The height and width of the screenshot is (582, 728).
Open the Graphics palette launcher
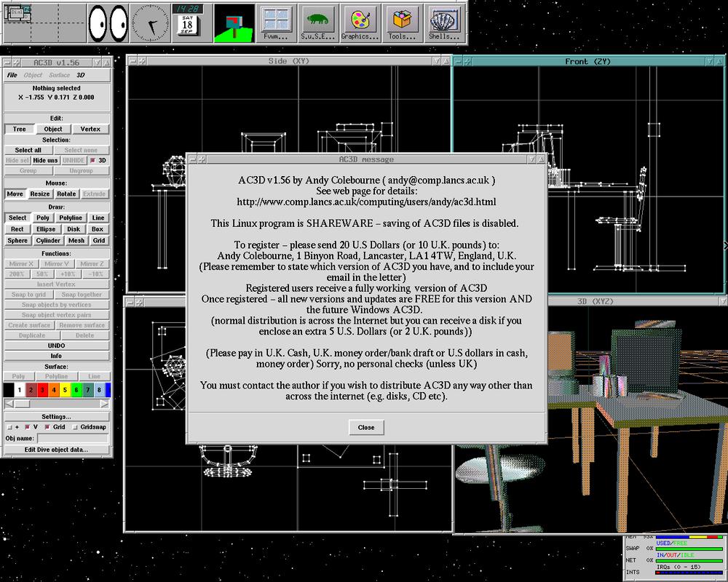coord(360,23)
